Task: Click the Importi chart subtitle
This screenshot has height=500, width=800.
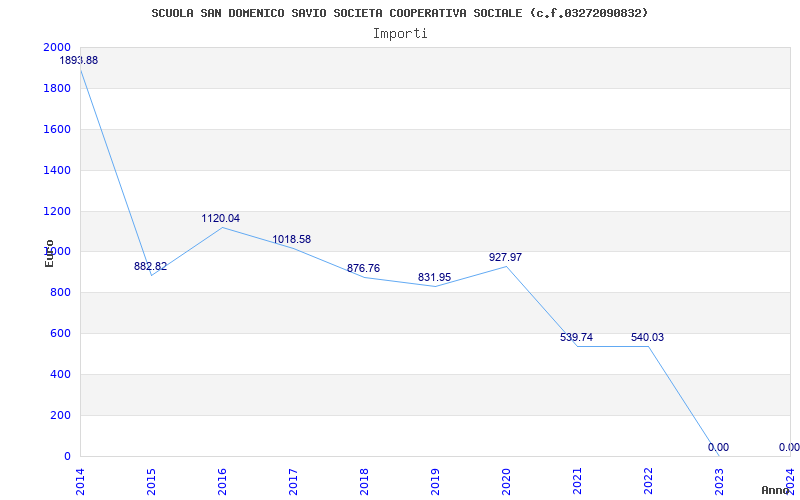Action: [x=400, y=34]
